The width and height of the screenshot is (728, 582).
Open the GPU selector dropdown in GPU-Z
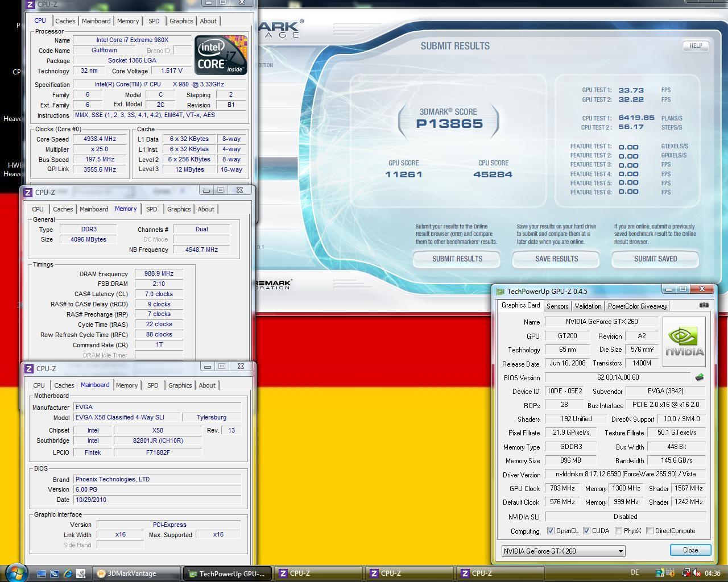[x=563, y=551]
